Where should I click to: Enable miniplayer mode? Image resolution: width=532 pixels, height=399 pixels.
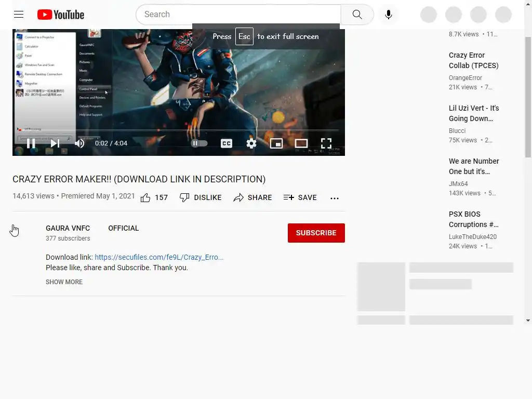tap(276, 143)
